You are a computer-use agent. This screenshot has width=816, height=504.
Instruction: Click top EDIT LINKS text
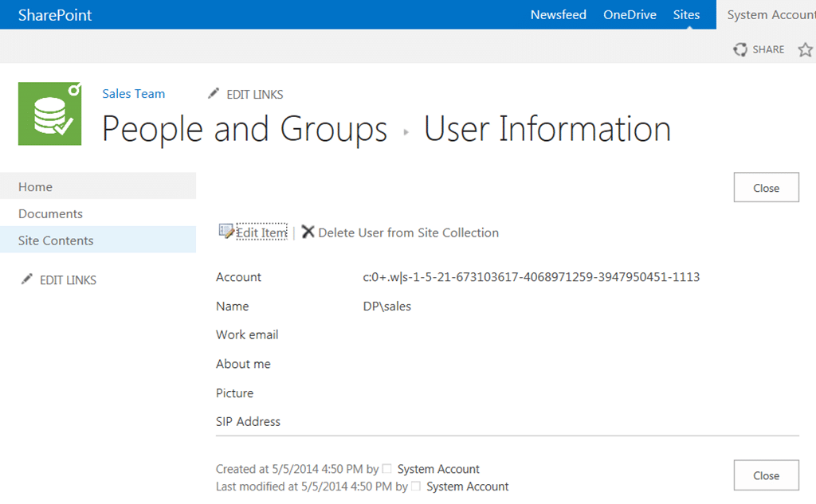(254, 94)
